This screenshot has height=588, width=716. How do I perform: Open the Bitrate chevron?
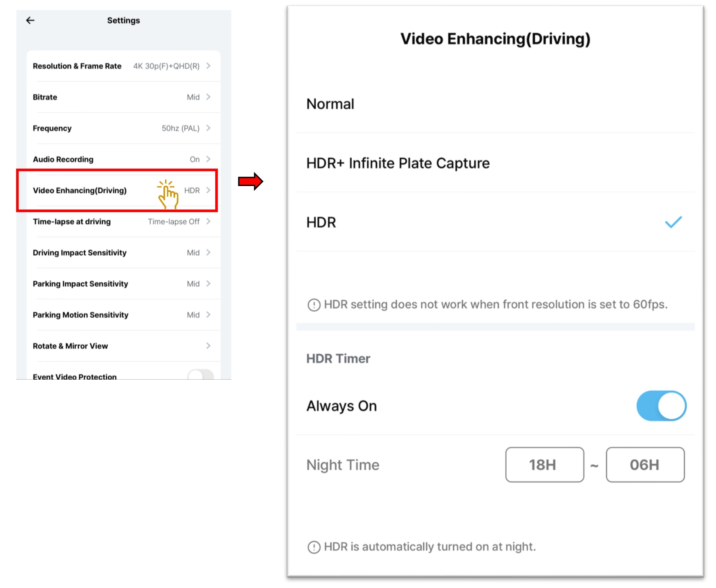pyautogui.click(x=208, y=97)
